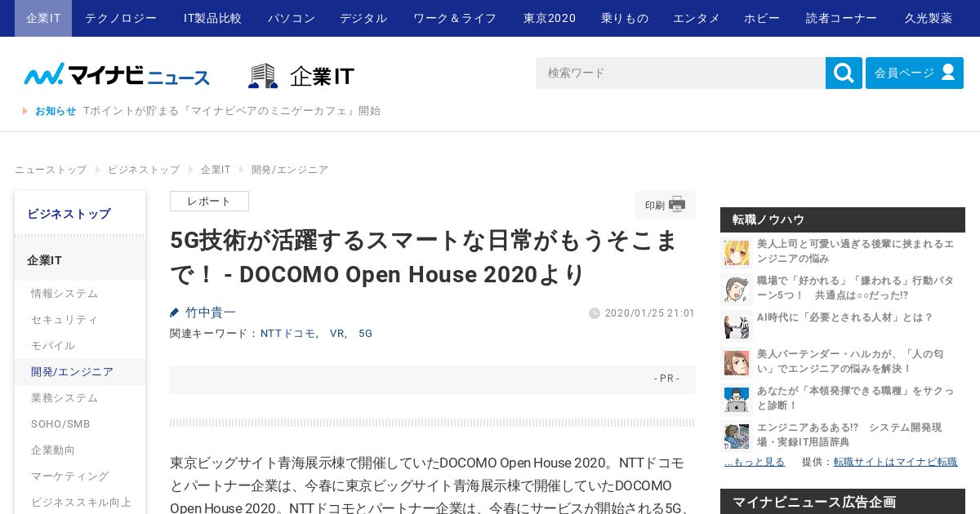Click the 開発/エンジニア breadcrumb
This screenshot has width=980, height=514.
290,170
